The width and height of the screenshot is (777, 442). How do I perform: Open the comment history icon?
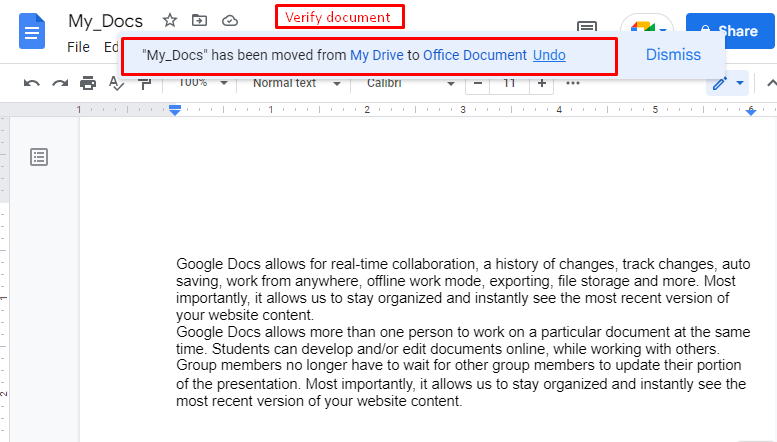tap(587, 26)
